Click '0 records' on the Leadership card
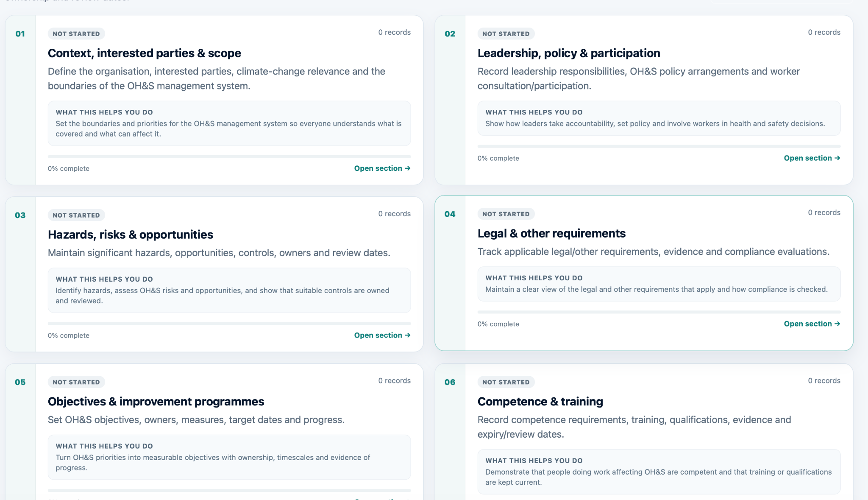The image size is (868, 500). point(824,32)
